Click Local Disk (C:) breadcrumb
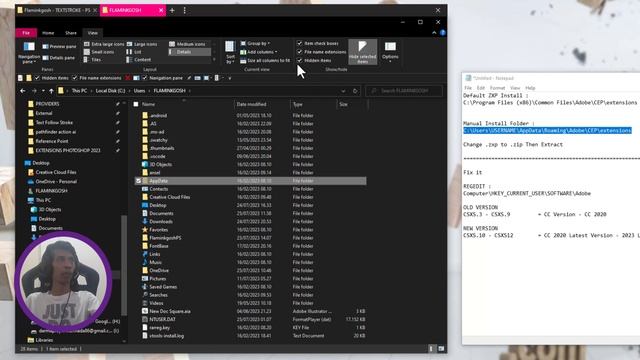 click(x=110, y=91)
